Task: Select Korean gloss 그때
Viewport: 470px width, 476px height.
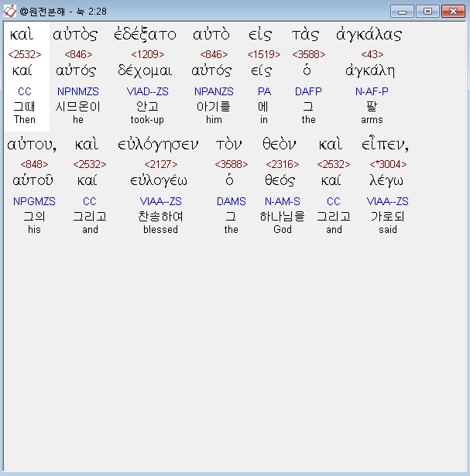Action: 24,107
